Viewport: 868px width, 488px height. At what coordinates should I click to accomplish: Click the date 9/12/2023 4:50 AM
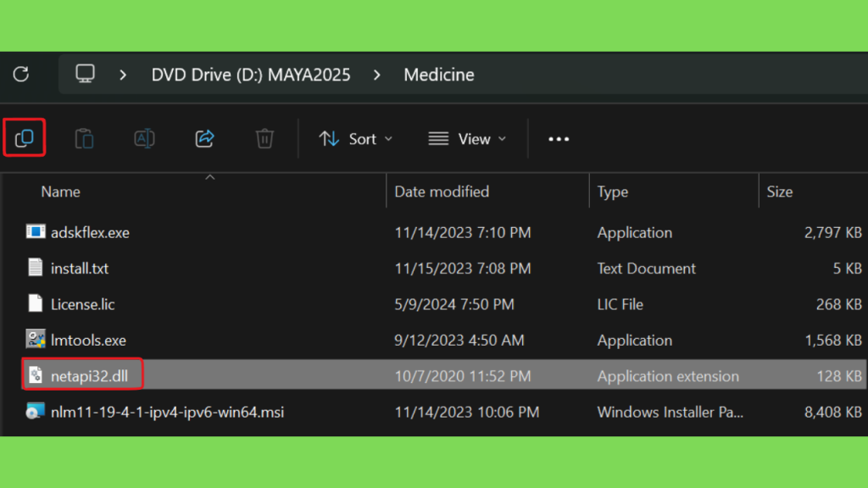coord(459,341)
